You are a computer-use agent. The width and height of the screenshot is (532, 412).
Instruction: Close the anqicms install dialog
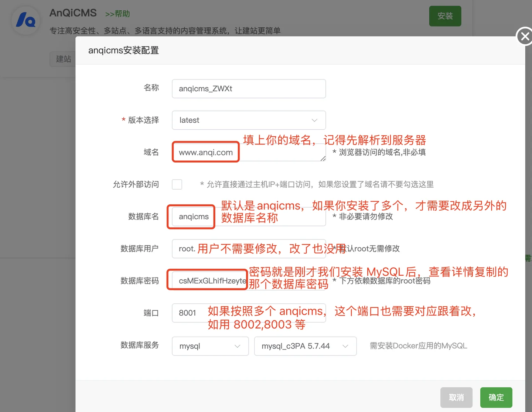525,36
